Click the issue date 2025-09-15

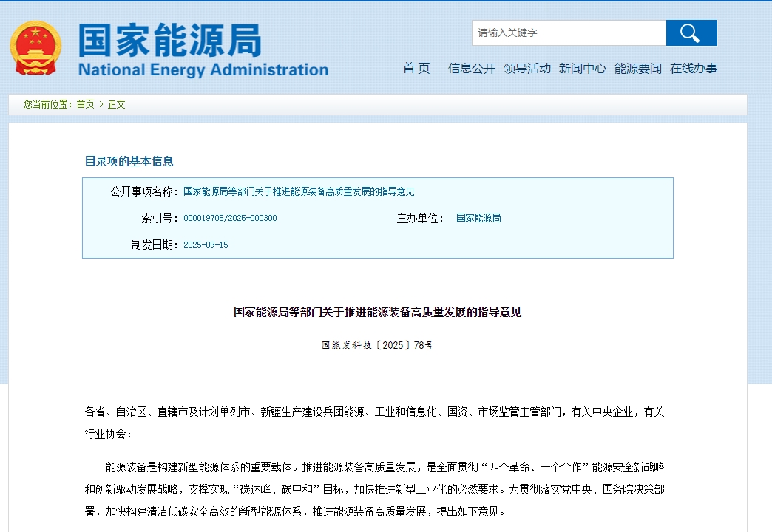click(x=205, y=244)
